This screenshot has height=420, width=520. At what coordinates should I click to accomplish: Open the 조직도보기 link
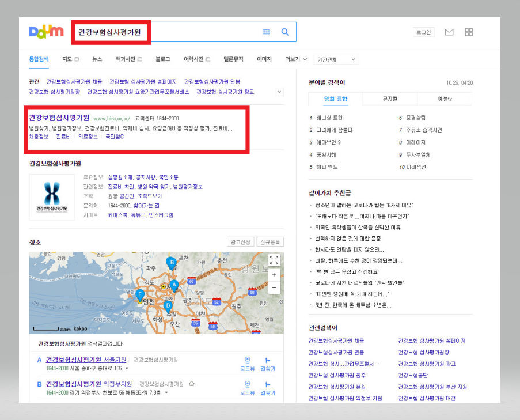click(x=150, y=196)
